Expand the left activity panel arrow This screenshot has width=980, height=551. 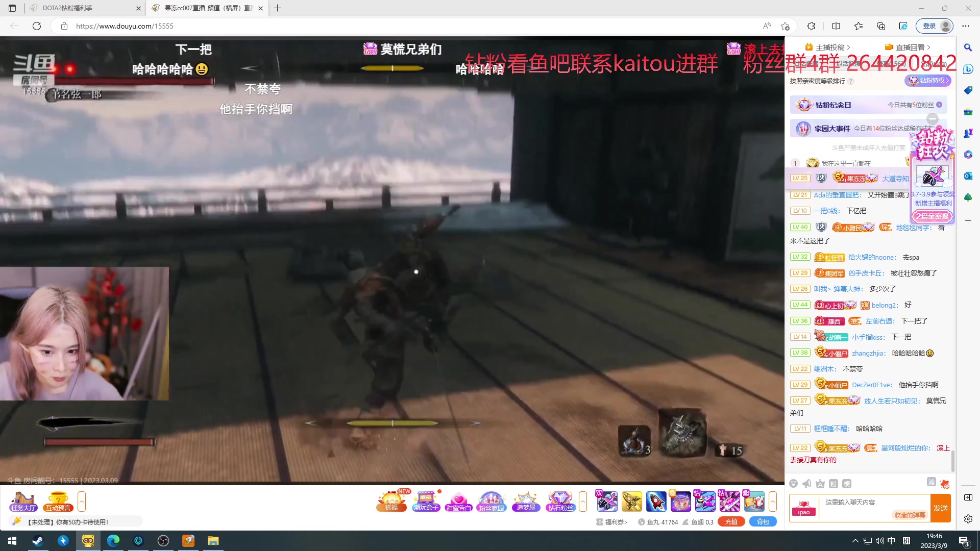[81, 501]
